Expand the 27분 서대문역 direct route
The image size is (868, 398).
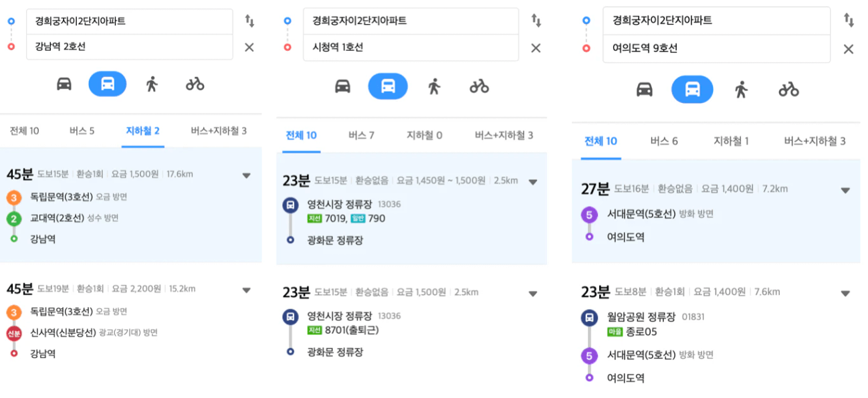pyautogui.click(x=845, y=190)
